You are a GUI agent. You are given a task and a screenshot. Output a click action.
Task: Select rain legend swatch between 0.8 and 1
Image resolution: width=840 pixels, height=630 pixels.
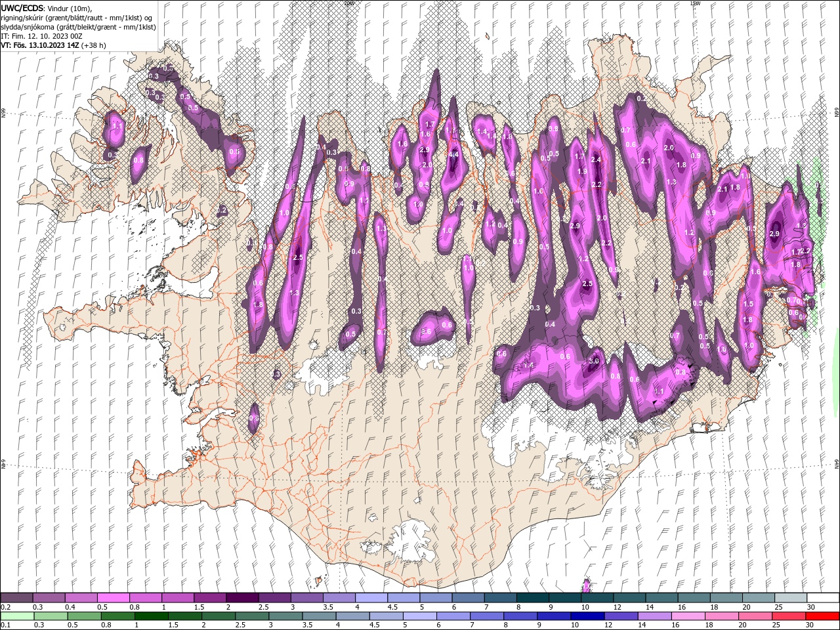[x=117, y=616]
